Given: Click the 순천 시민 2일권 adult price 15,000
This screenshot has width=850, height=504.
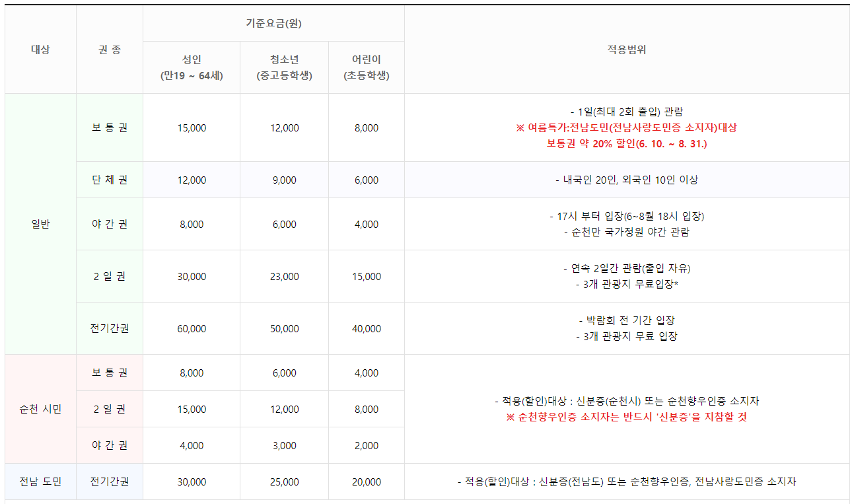Looking at the screenshot, I should click(x=192, y=409).
